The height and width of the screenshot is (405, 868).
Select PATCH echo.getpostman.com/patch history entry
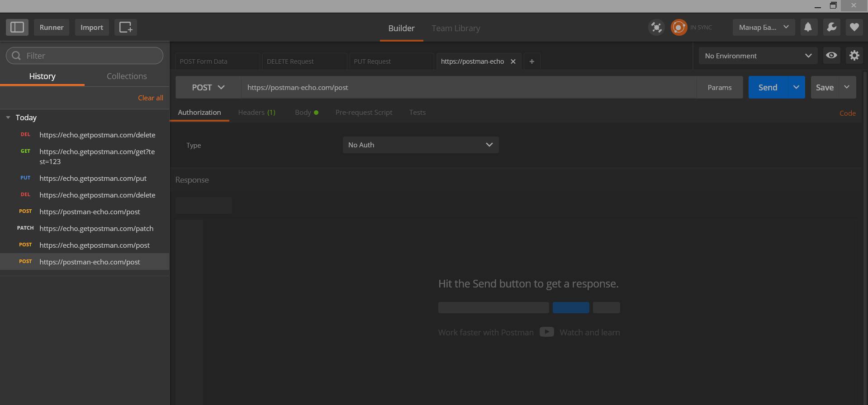[x=85, y=228]
